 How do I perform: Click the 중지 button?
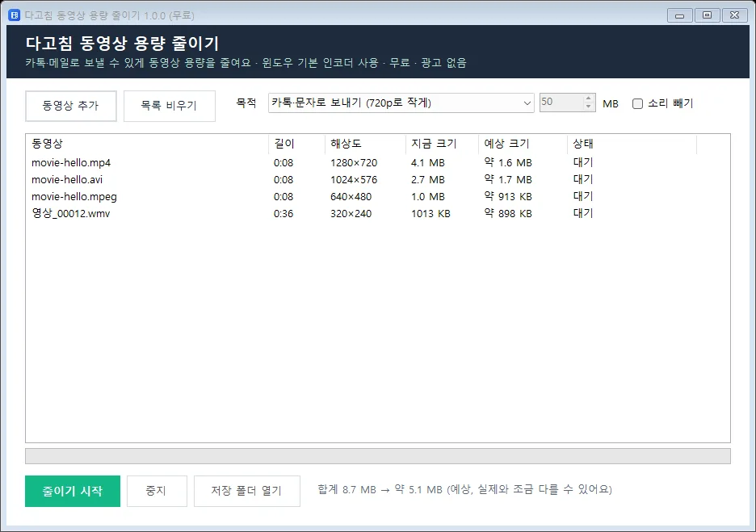coord(157,491)
